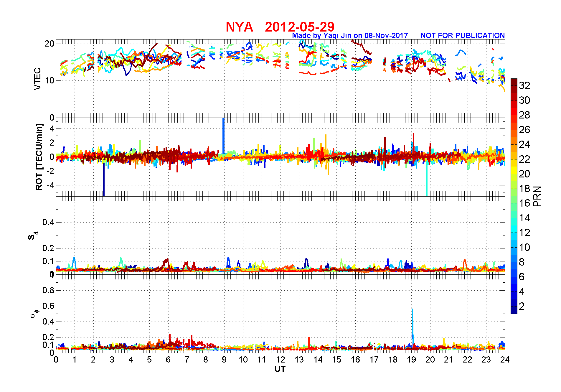Click the '12' tick on the UT axis
The height and width of the screenshot is (392, 561).
[280, 360]
